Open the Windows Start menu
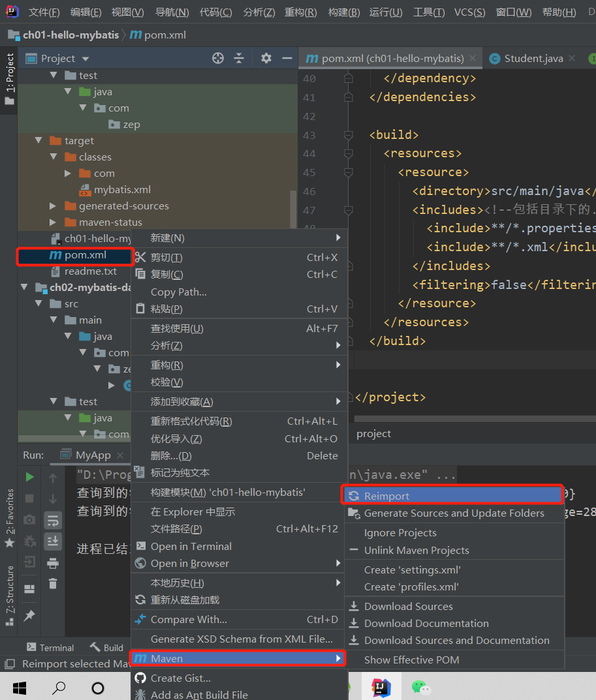 pyautogui.click(x=19, y=688)
